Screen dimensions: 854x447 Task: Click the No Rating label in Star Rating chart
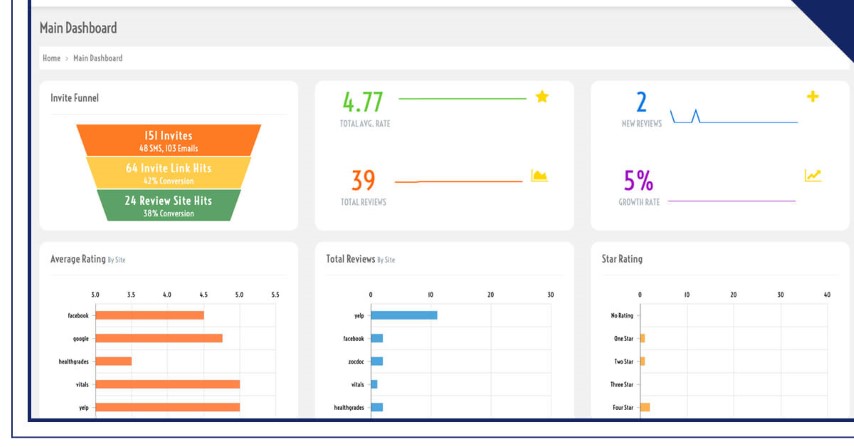pos(622,315)
